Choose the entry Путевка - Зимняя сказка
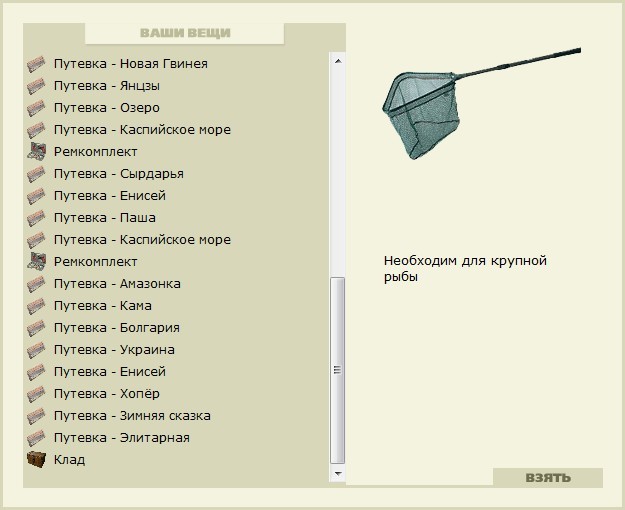Image resolution: width=625 pixels, height=510 pixels. pos(132,416)
